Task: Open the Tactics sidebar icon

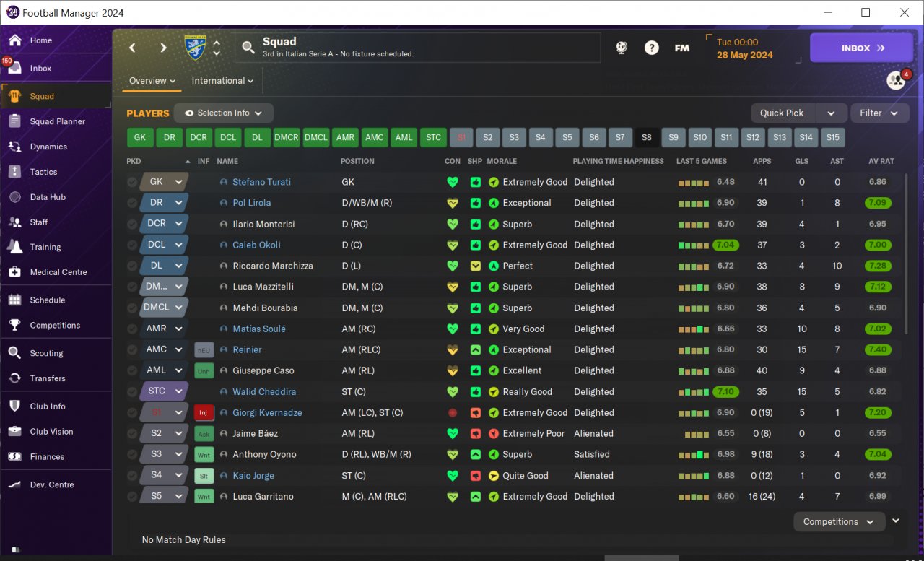Action: point(14,172)
